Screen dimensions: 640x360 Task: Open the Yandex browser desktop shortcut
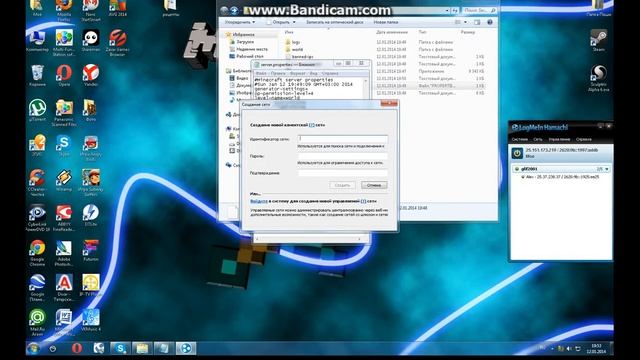91,75
